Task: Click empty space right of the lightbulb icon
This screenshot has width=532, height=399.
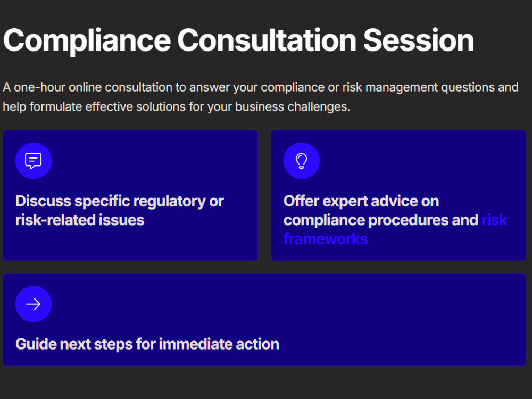Action: coord(421,161)
